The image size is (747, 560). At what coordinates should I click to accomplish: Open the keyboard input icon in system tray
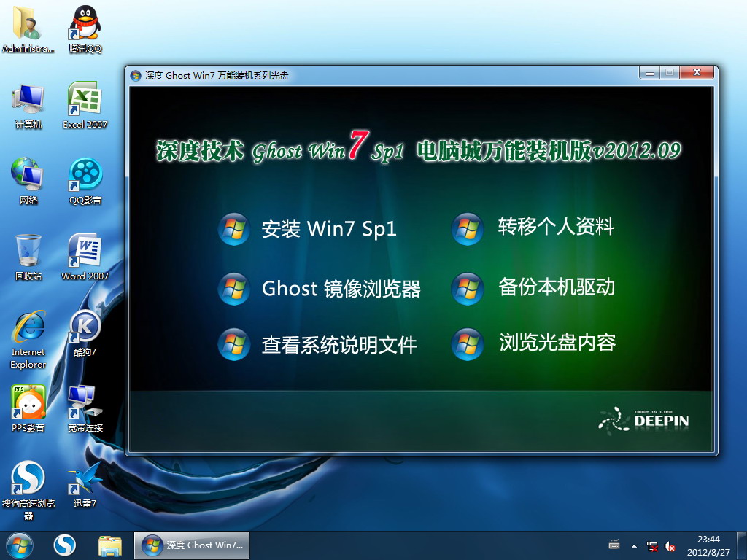point(614,545)
